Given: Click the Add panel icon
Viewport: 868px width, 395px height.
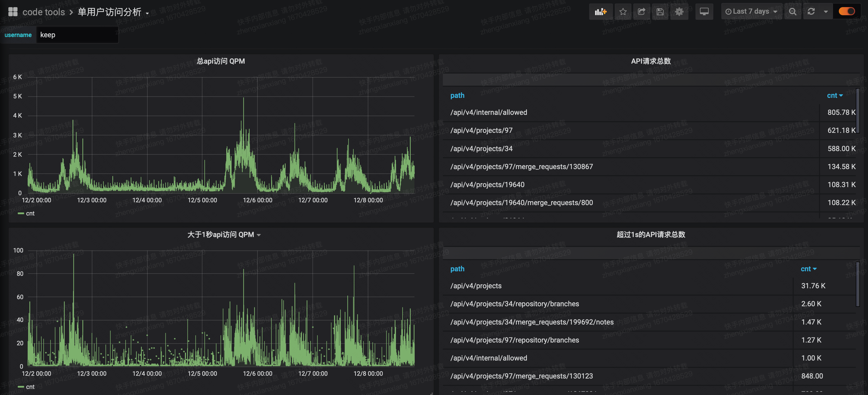Looking at the screenshot, I should [x=600, y=12].
